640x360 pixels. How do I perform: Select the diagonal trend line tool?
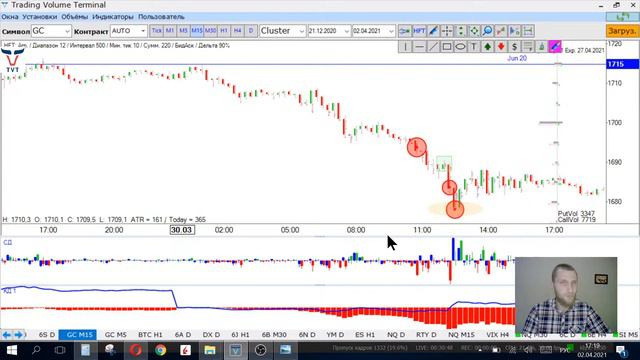click(433, 47)
